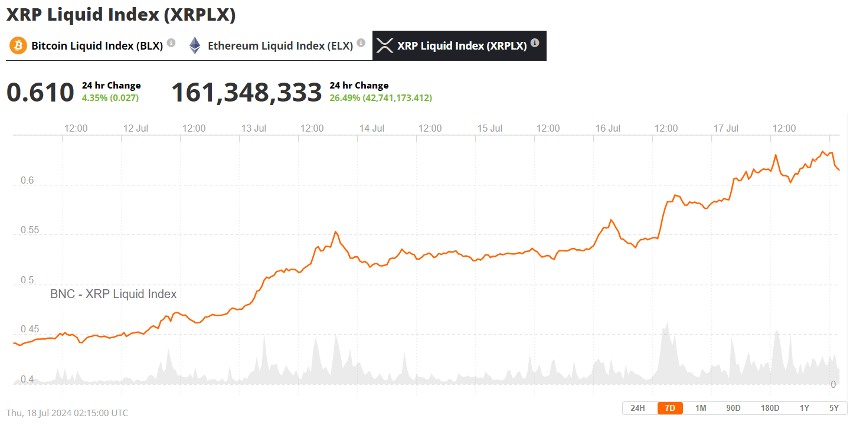Click the BNC - XRP Liquid Index chart label
The width and height of the screenshot is (850, 425).
(113, 294)
